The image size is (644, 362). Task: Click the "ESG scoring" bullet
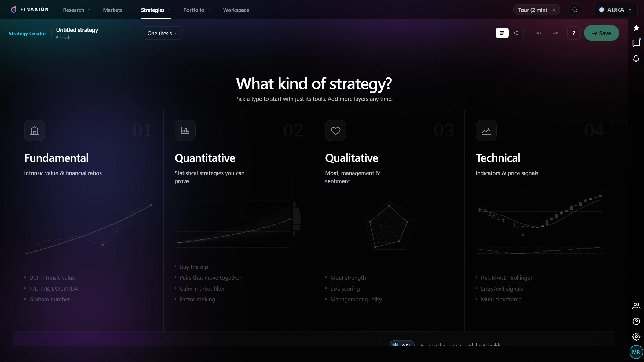click(345, 289)
